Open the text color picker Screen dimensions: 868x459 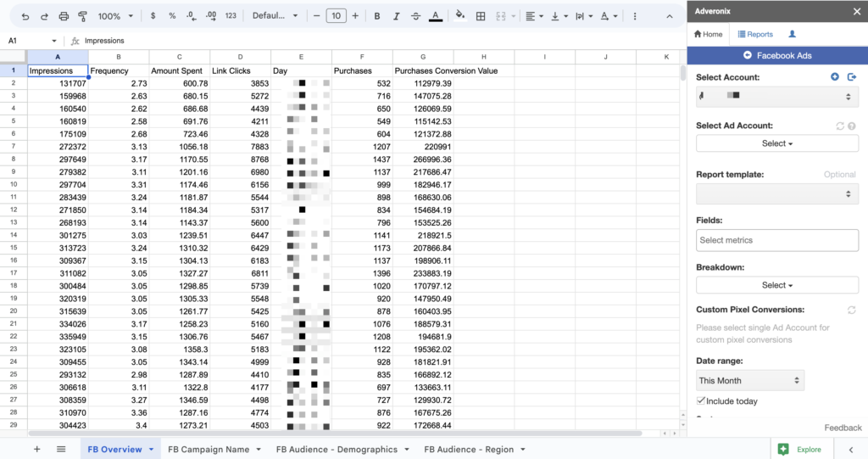point(436,16)
